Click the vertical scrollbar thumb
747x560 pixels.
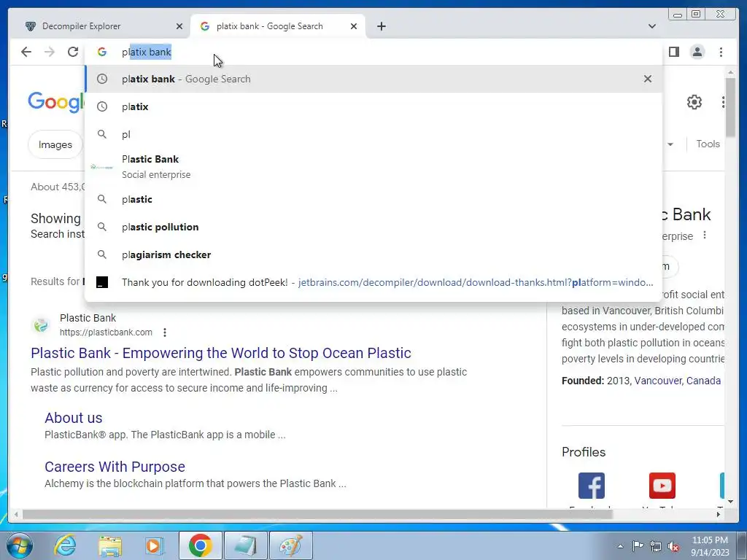tap(730, 107)
